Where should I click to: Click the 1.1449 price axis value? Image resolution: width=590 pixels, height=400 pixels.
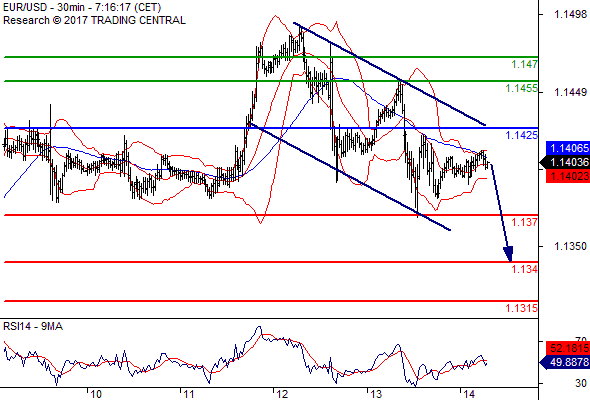tap(570, 92)
